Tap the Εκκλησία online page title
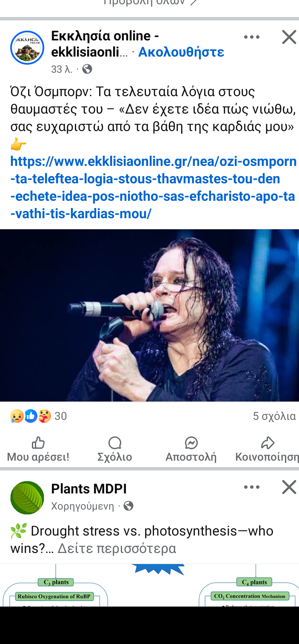This screenshot has width=299, height=644. (105, 44)
